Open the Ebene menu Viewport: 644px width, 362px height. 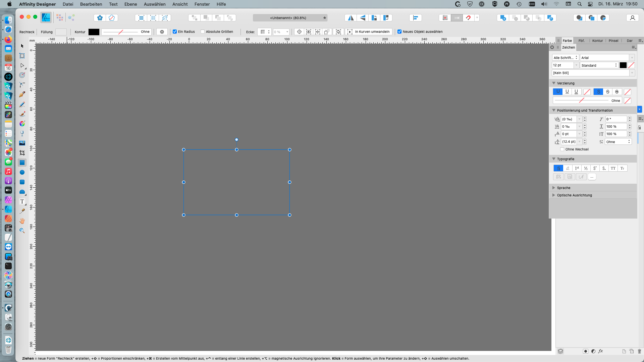tap(130, 4)
